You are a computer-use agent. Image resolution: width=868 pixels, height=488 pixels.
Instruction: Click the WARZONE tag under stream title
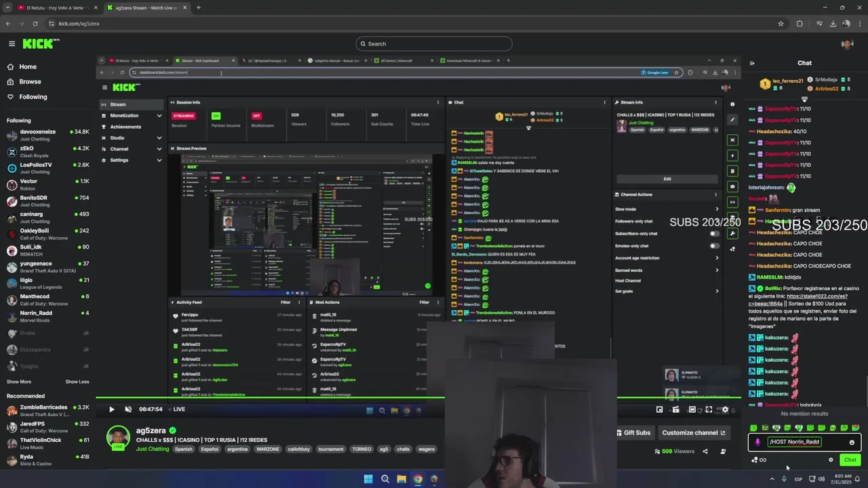tap(268, 449)
